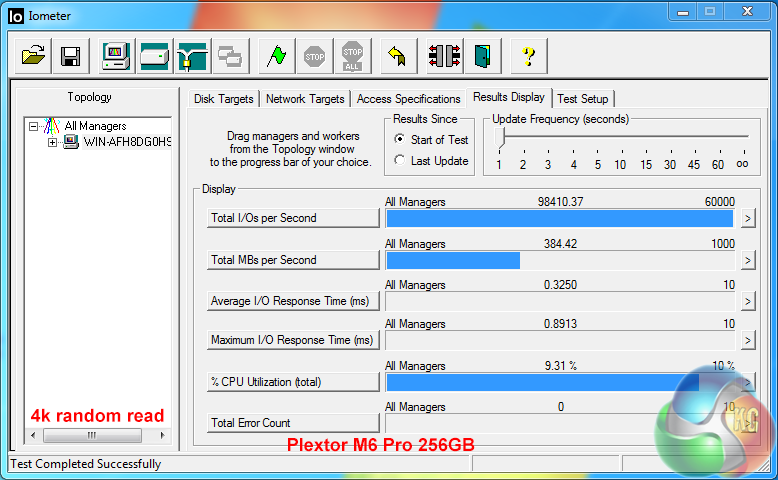Open arrow menu for CPU Utilization
This screenshot has height=480, width=778.
(x=748, y=382)
